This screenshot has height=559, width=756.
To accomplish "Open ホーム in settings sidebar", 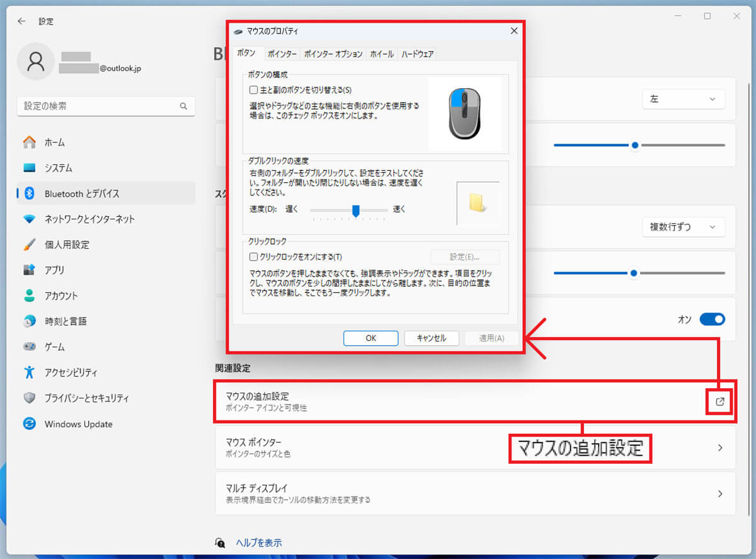I will [106, 142].
